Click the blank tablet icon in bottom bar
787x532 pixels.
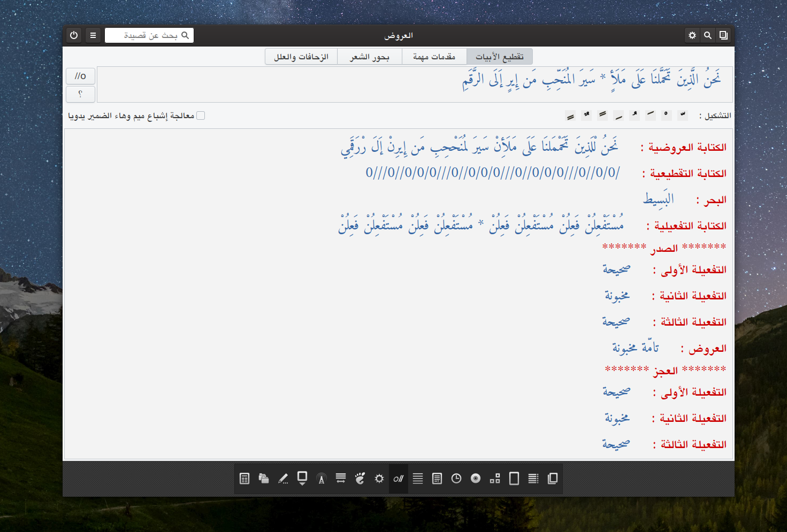coord(514,479)
